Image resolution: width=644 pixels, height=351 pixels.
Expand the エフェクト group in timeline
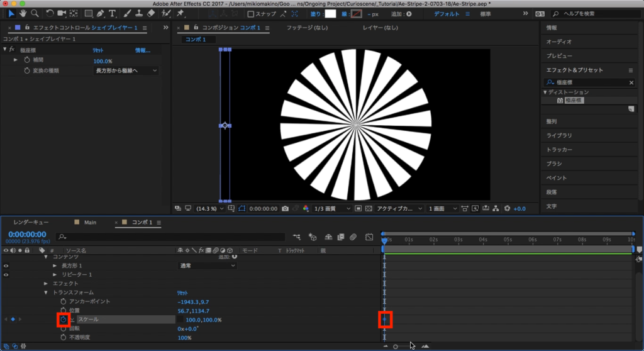pyautogui.click(x=46, y=284)
